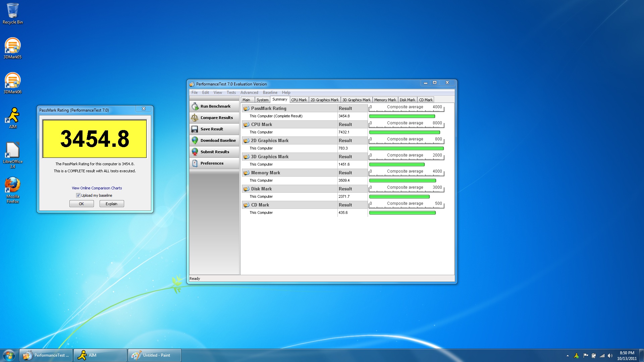
Task: Open the View menu
Action: point(218,93)
